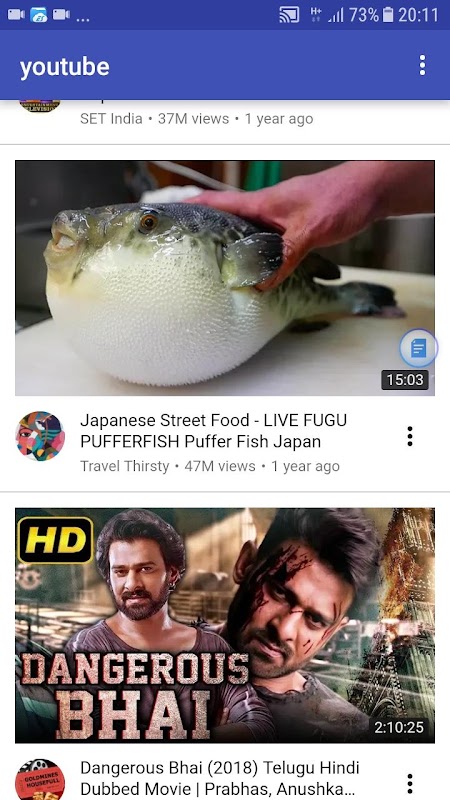The image size is (450, 800).
Task: Open options menu for Dangerous Bhai video
Action: (x=410, y=783)
